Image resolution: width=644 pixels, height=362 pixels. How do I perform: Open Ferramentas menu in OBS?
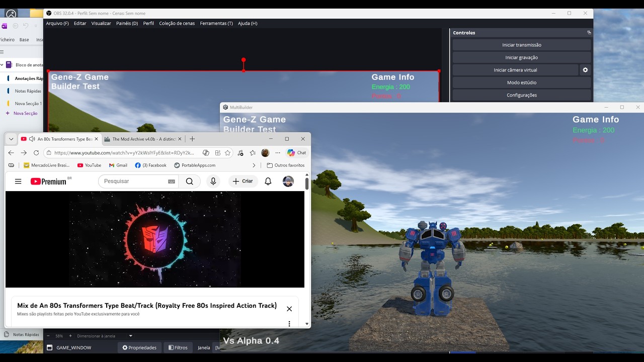pos(216,23)
